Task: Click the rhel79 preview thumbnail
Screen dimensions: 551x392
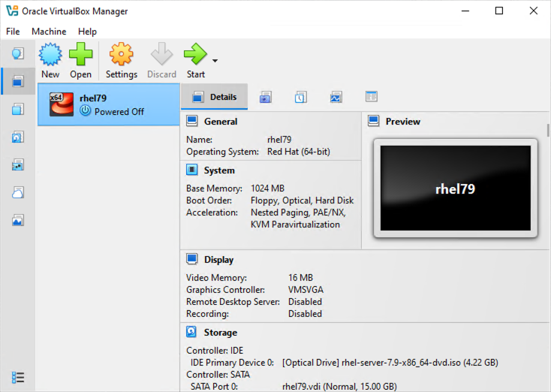Action: (456, 188)
